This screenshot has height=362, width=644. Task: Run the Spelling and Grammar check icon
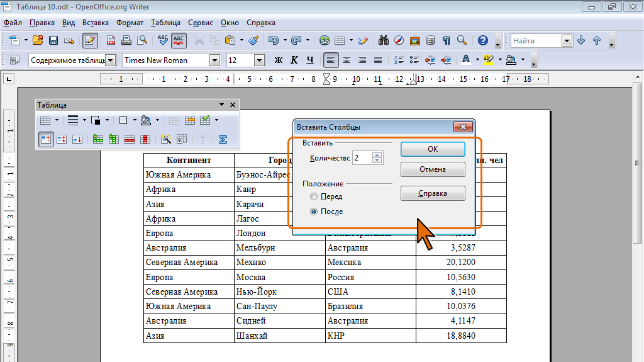(163, 40)
